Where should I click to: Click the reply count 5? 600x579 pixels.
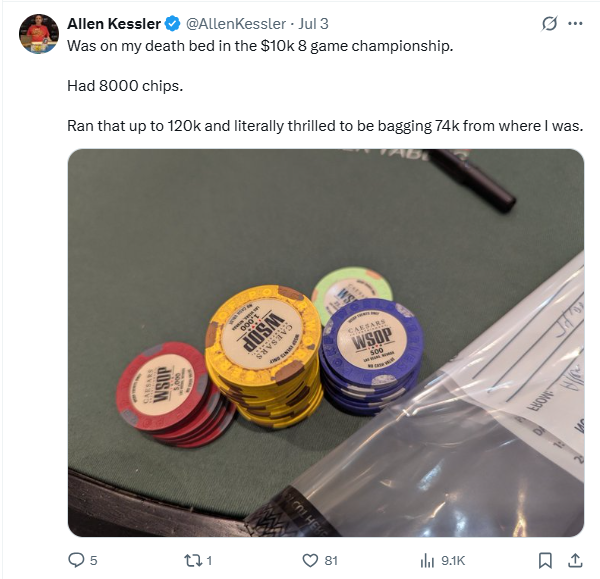click(93, 561)
